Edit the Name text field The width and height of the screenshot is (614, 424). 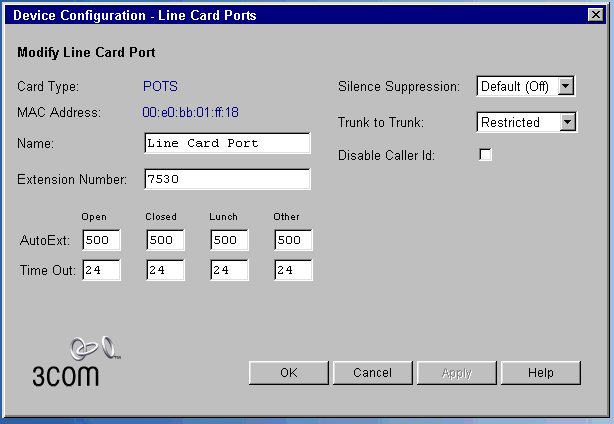(x=227, y=143)
